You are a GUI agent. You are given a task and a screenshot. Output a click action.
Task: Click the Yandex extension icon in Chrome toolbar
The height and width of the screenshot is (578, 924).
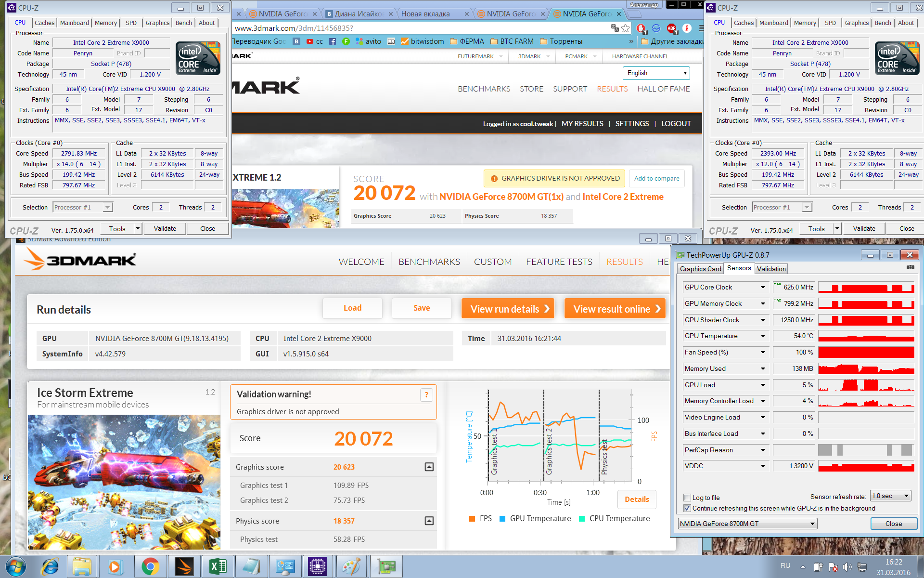pos(687,28)
